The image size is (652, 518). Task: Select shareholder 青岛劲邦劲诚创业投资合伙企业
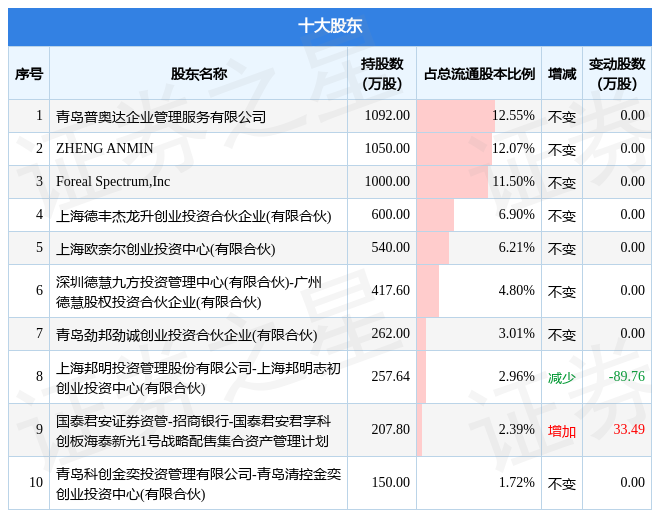tap(187, 335)
